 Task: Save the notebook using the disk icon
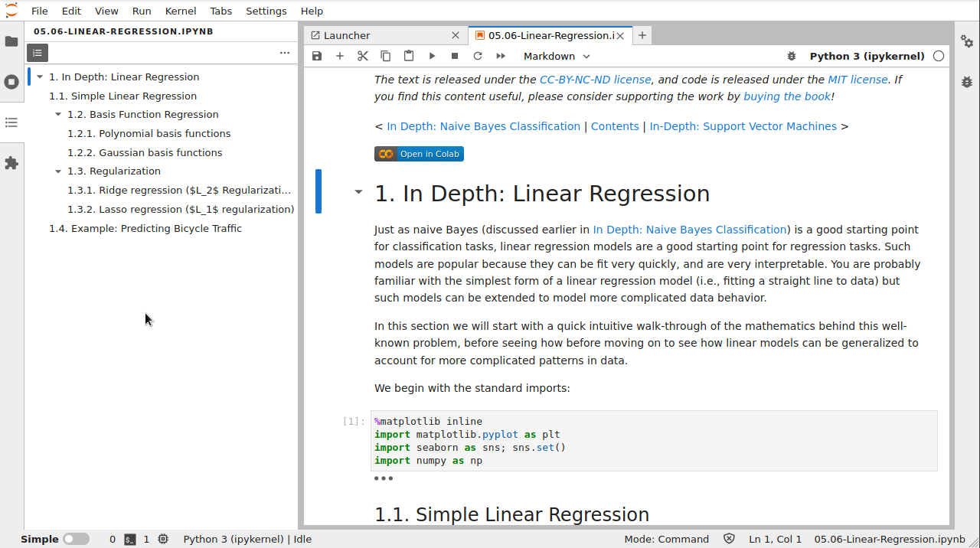point(316,56)
